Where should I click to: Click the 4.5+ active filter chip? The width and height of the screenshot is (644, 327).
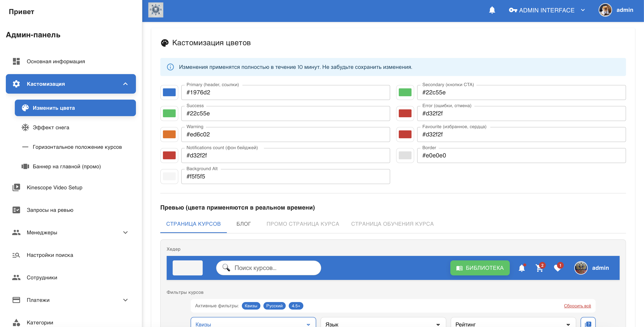click(296, 306)
